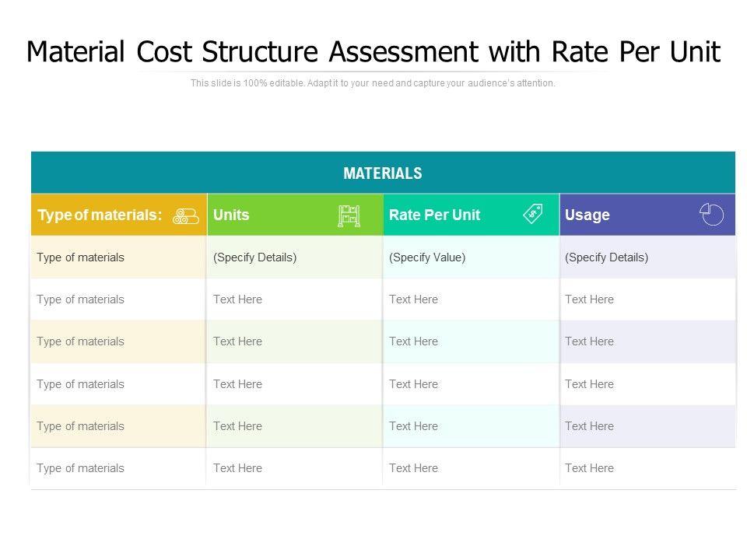Click the '100% editable' subtitle line

tap(373, 83)
